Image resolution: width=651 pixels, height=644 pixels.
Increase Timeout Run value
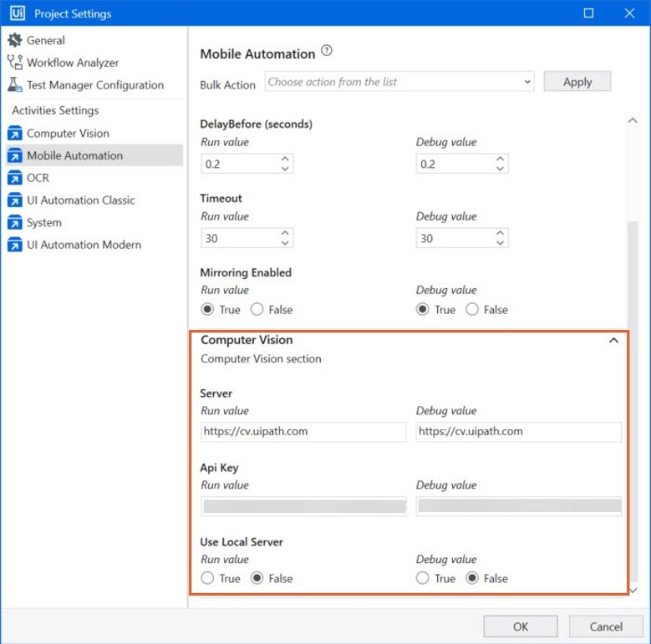285,233
